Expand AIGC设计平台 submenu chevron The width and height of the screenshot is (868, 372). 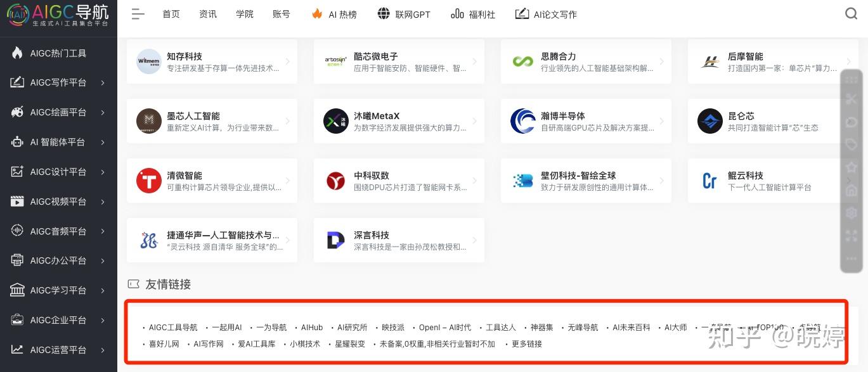(103, 172)
